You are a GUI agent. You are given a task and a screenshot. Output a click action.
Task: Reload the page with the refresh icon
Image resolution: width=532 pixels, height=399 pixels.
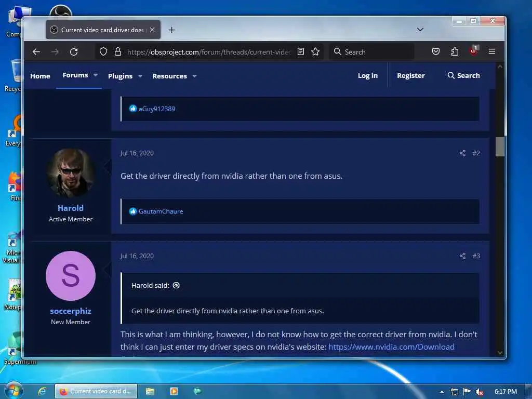[74, 52]
